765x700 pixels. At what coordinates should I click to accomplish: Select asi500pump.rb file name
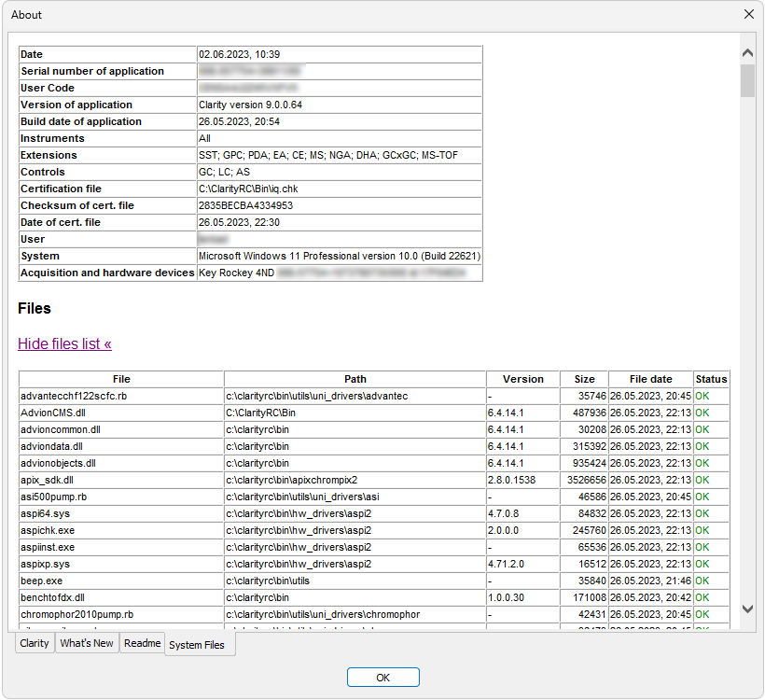click(54, 497)
